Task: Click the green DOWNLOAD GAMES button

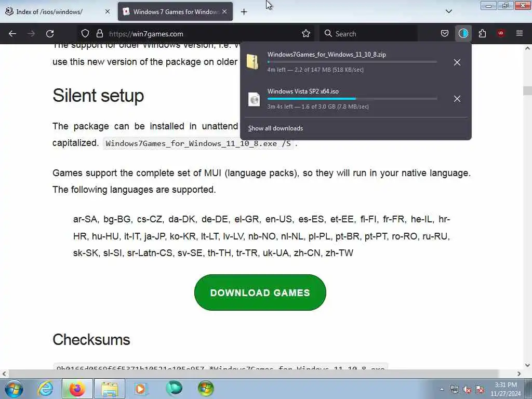Action: click(260, 292)
